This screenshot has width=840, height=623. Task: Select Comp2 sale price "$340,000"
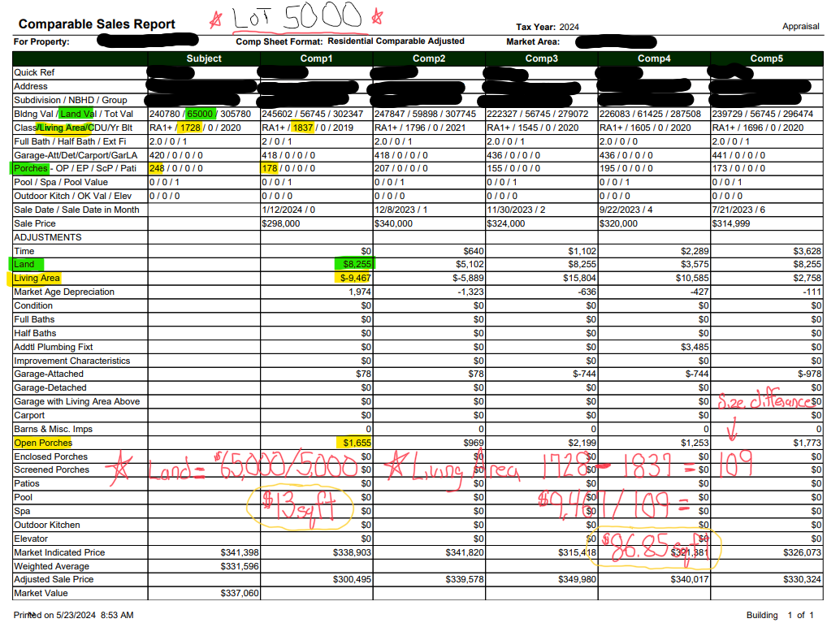point(394,224)
